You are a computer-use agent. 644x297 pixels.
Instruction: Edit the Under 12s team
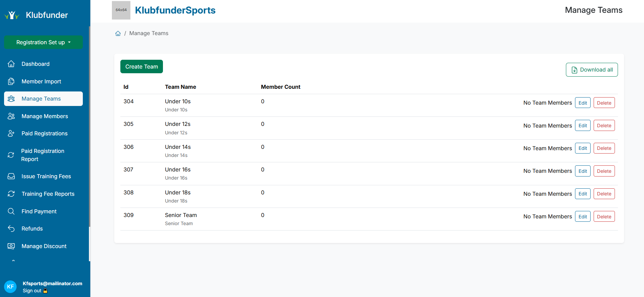[582, 126]
